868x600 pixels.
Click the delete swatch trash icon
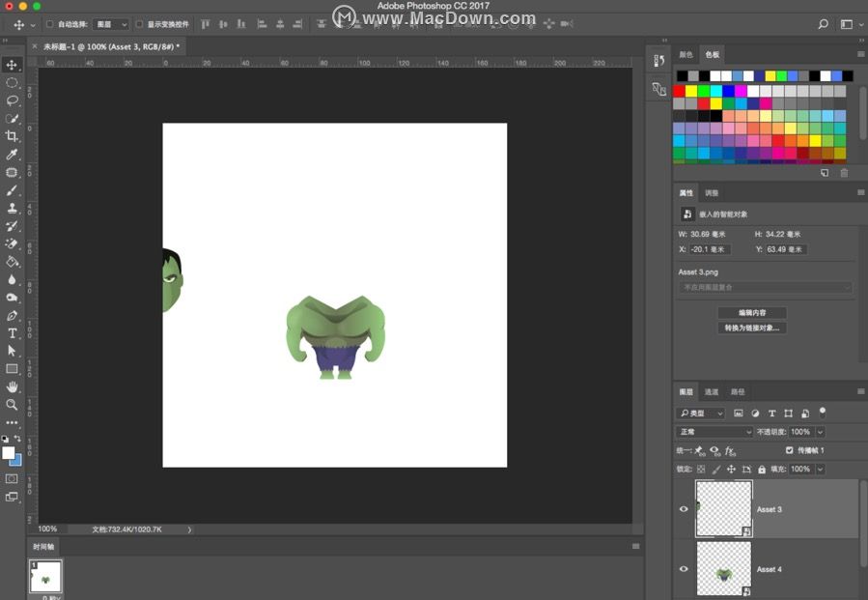(844, 173)
